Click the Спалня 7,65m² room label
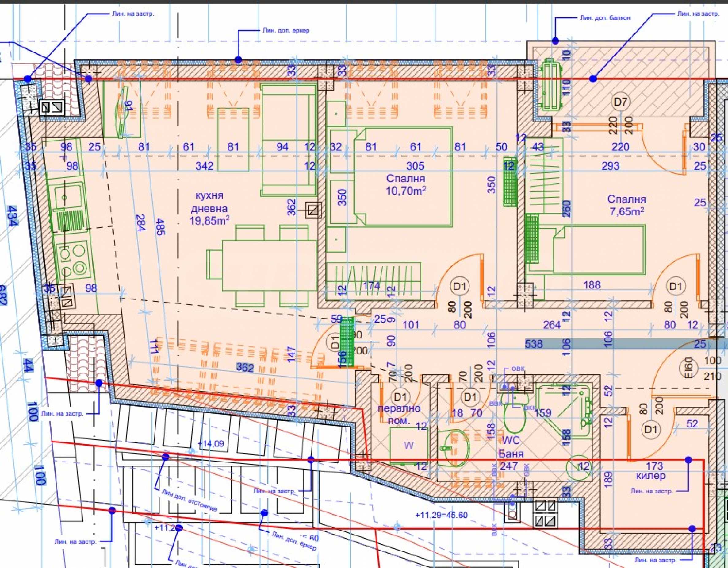 (627, 205)
